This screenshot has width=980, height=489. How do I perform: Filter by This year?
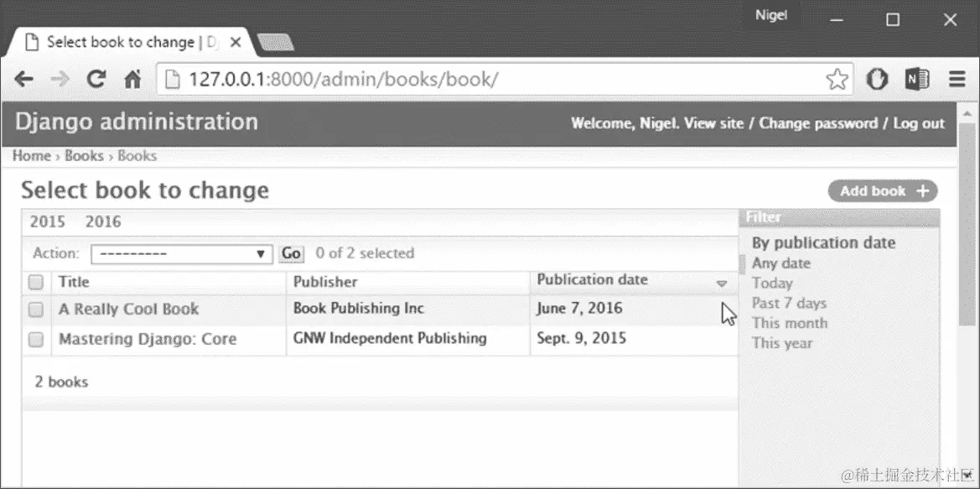[782, 343]
